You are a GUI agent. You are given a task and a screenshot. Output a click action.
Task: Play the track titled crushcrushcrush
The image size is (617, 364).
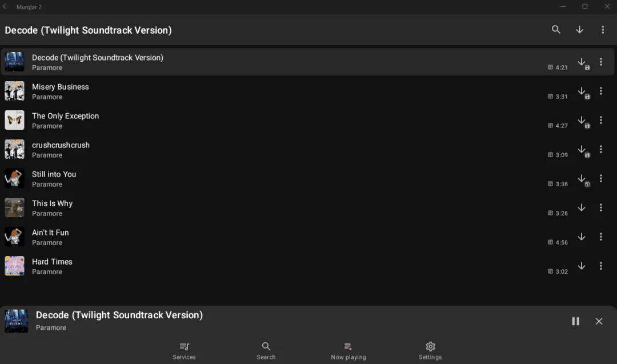click(x=61, y=145)
